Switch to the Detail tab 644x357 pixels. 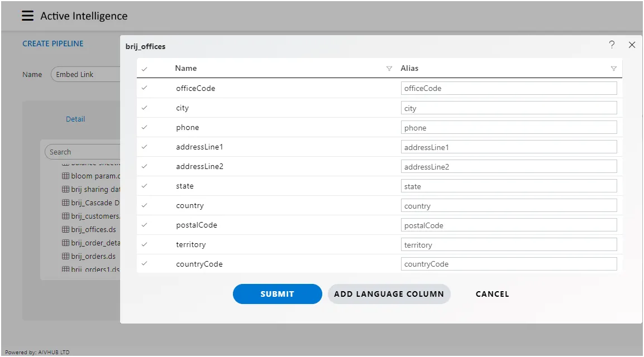[x=75, y=119]
